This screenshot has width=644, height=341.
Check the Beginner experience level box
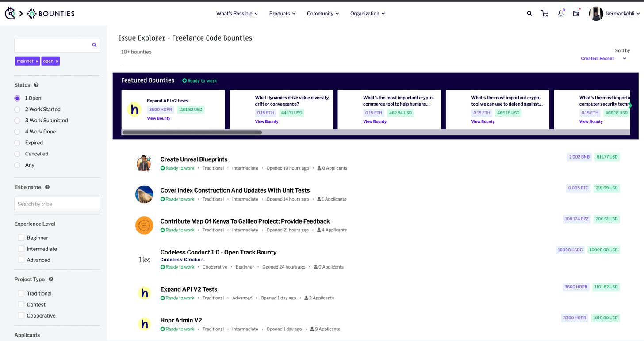[21, 238]
